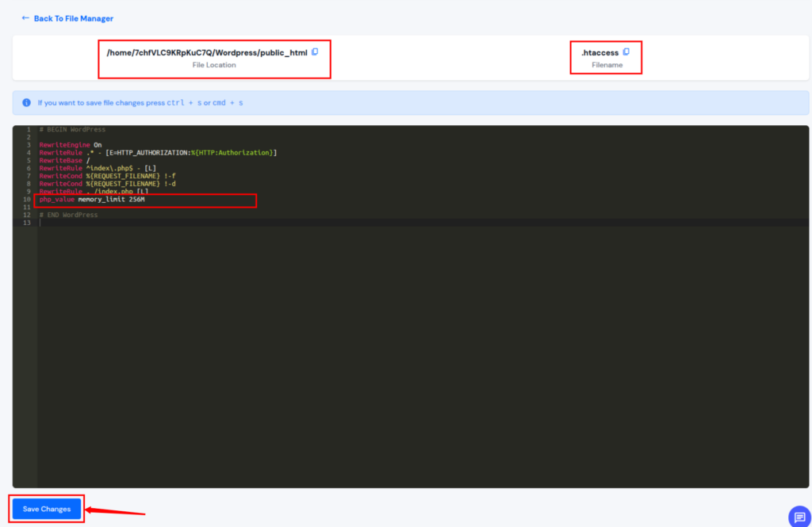The height and width of the screenshot is (527, 812).
Task: Copy the .htaccess filename using copy icon
Action: (626, 52)
